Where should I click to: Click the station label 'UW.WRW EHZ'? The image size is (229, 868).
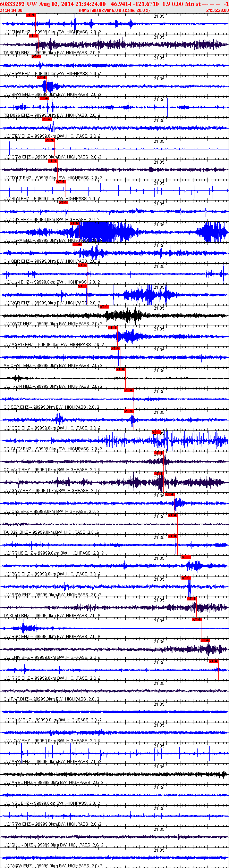point(17,866)
